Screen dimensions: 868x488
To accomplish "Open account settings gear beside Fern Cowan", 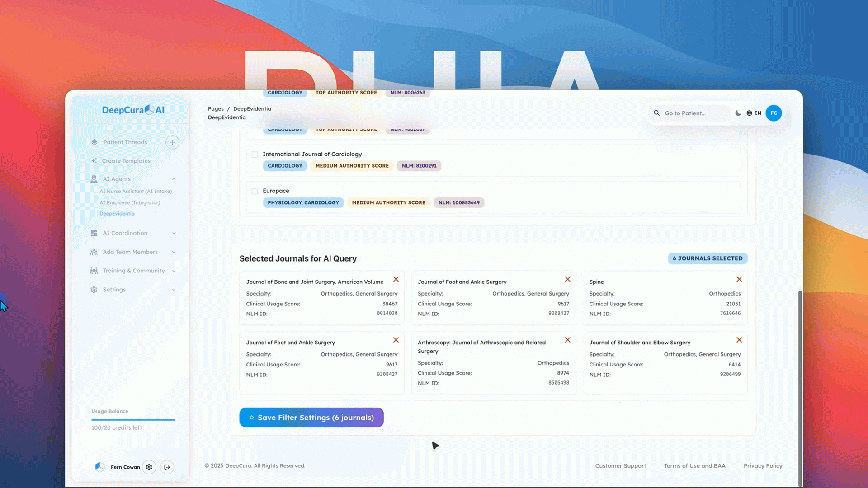I will (149, 467).
